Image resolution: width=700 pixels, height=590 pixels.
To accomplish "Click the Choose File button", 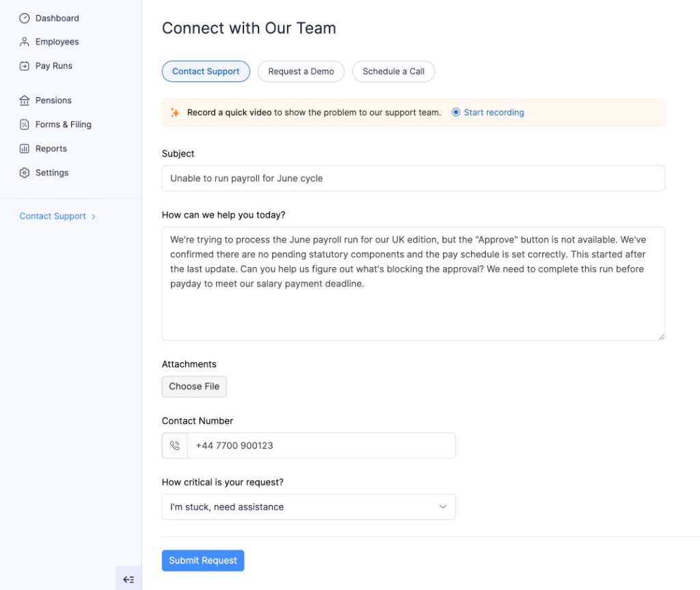I will (x=194, y=386).
